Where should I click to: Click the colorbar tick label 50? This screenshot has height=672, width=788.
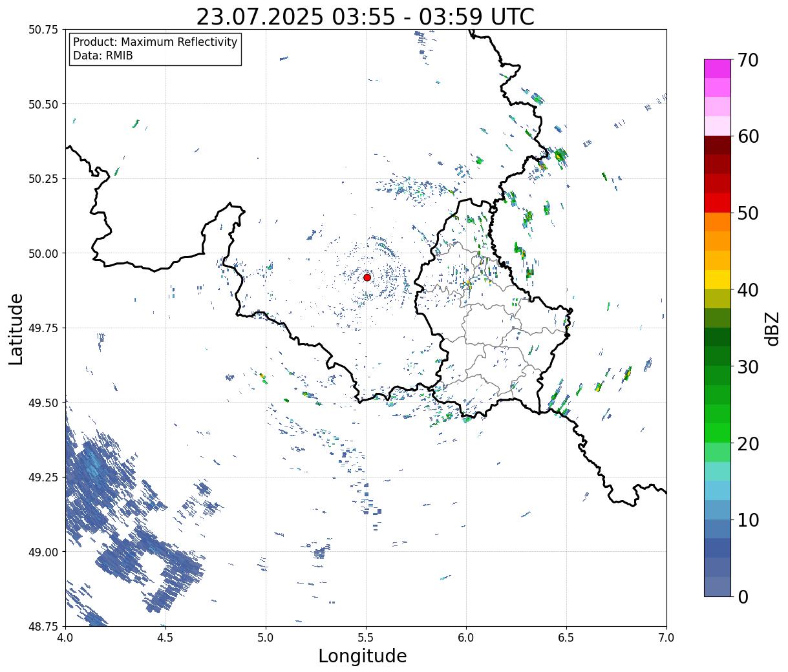(749, 213)
